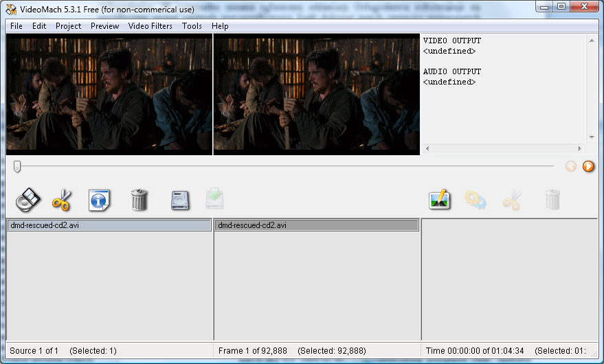Viewport: 604px width, 364px height.
Task: Open the picture edit output icon
Action: pos(440,200)
